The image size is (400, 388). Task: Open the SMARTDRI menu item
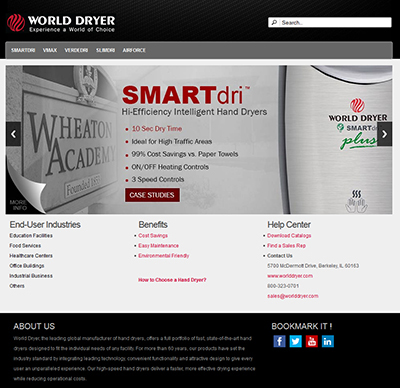23,50
